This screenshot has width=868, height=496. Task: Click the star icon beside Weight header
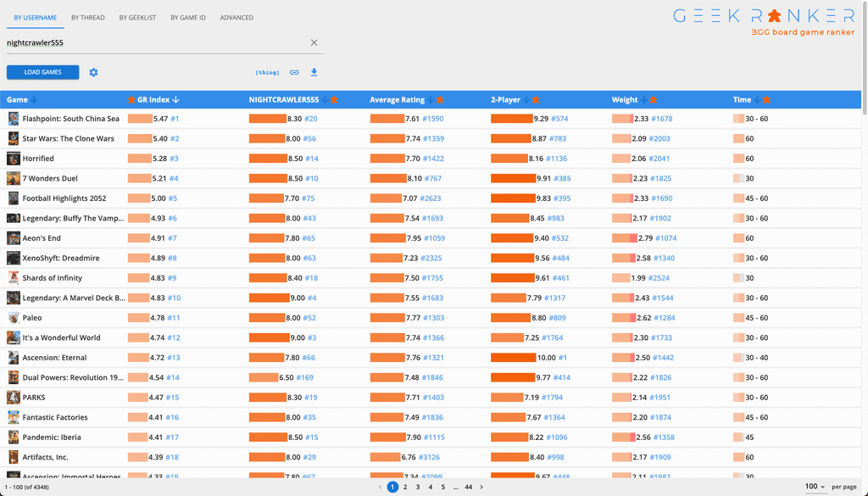654,100
